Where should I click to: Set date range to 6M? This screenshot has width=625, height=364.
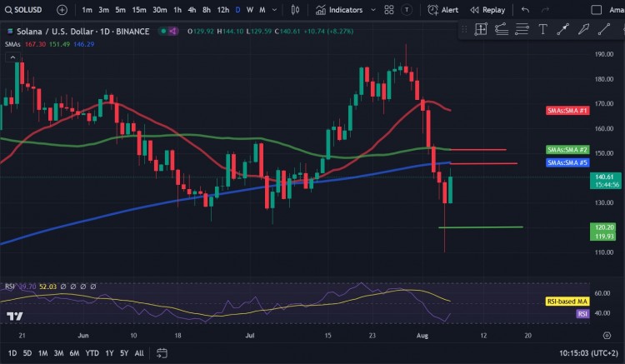pos(74,353)
